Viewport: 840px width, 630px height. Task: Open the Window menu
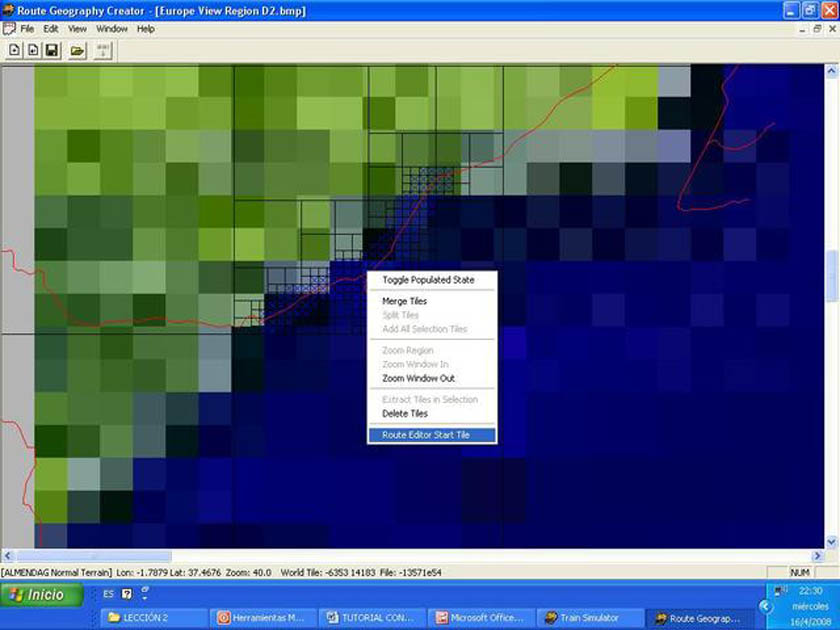[112, 29]
